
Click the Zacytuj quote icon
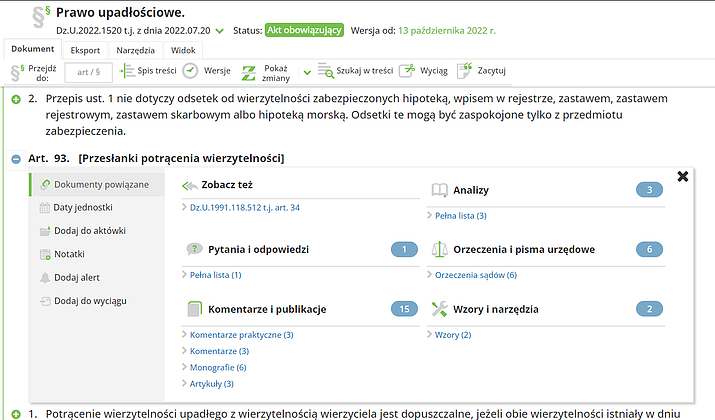coord(464,71)
